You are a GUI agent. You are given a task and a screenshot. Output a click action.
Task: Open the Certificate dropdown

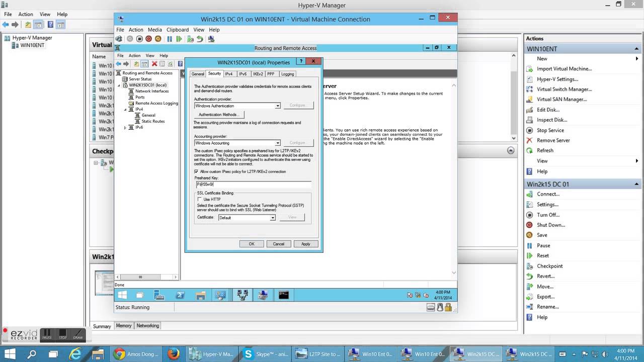pyautogui.click(x=272, y=218)
